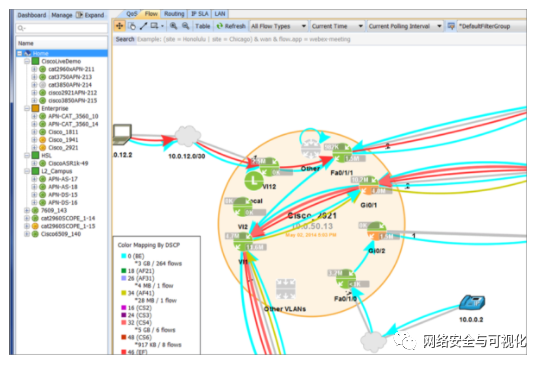Viewport: 544px width, 366px height.
Task: Click the gray status icon of cat3850APN-214
Action: click(x=43, y=85)
